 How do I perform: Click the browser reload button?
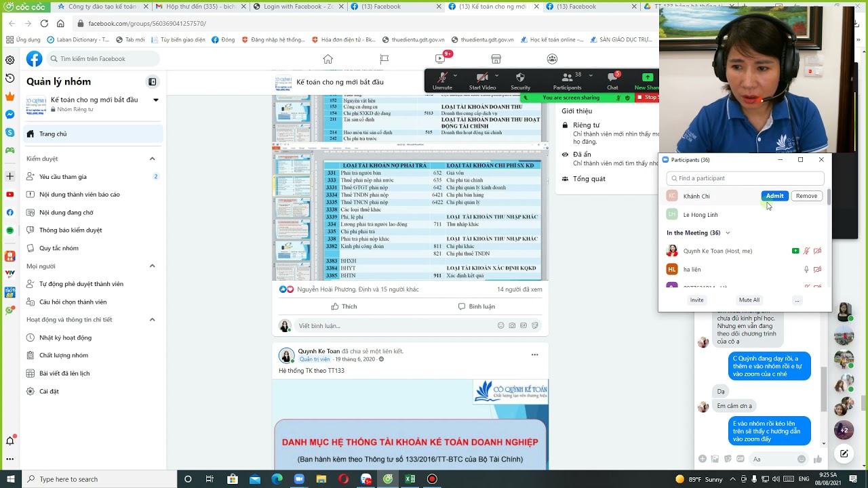coord(44,23)
